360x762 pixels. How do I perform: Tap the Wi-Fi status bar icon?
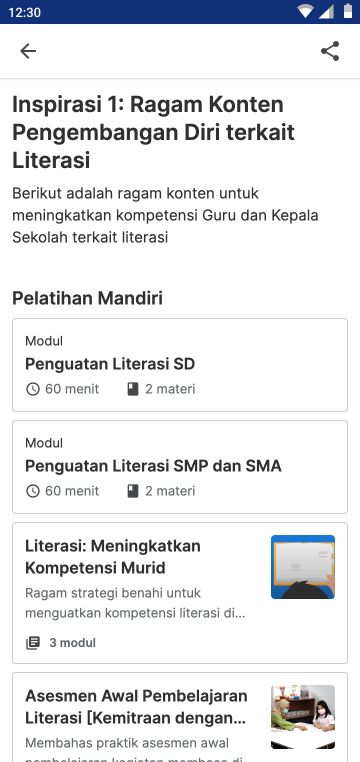click(x=305, y=12)
